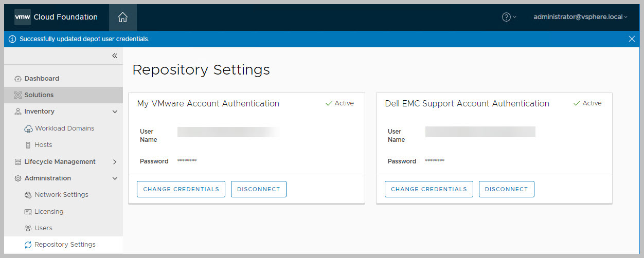Change credentials for Dell EMC Support Account

point(429,189)
